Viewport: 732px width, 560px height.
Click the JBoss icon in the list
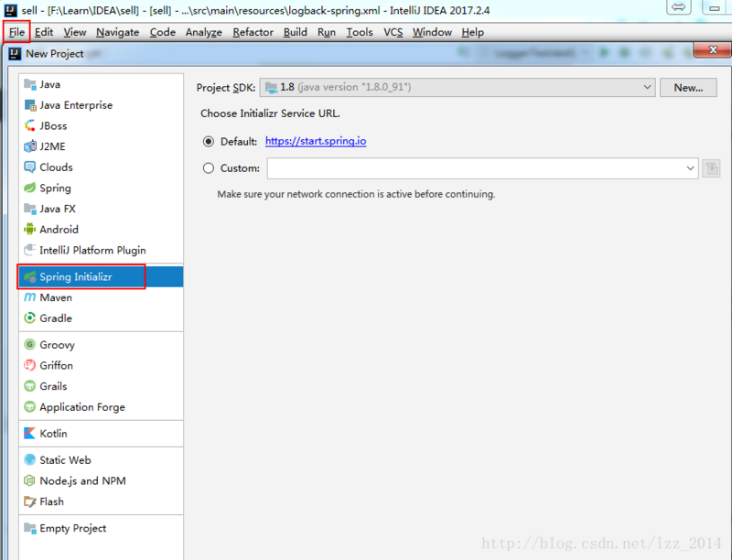click(30, 125)
